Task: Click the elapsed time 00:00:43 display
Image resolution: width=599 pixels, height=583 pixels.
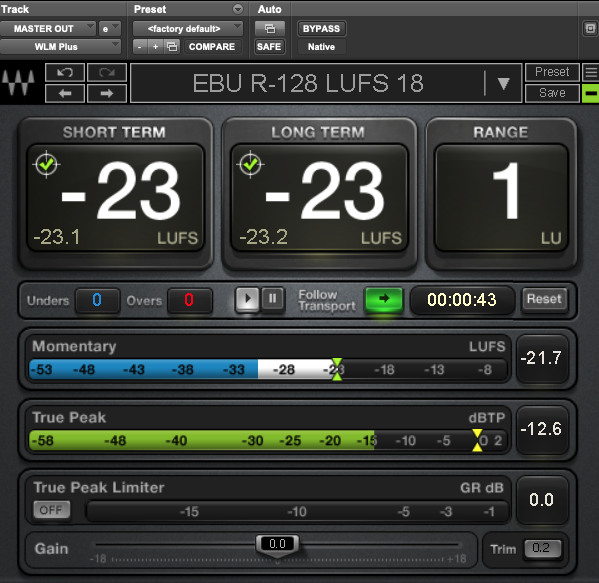Action: coord(462,300)
